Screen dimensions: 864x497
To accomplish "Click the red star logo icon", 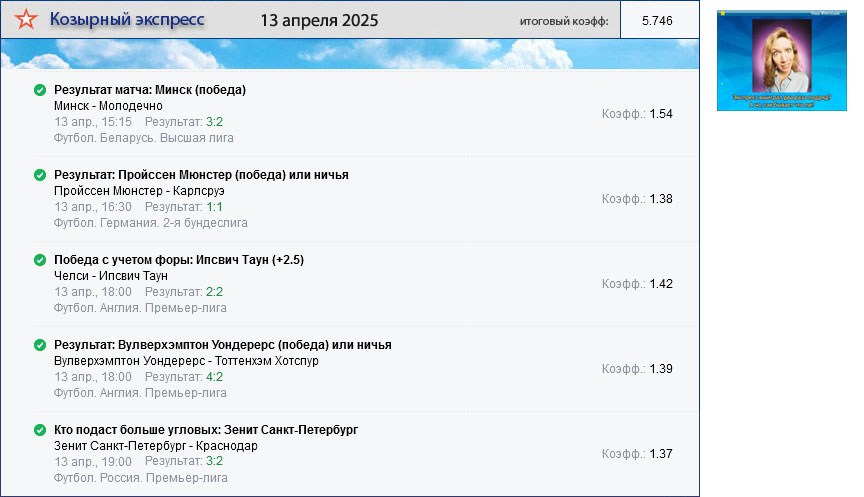I will (26, 20).
